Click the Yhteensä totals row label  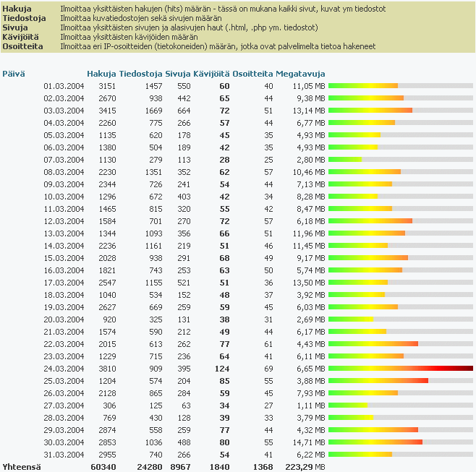[x=22, y=467]
